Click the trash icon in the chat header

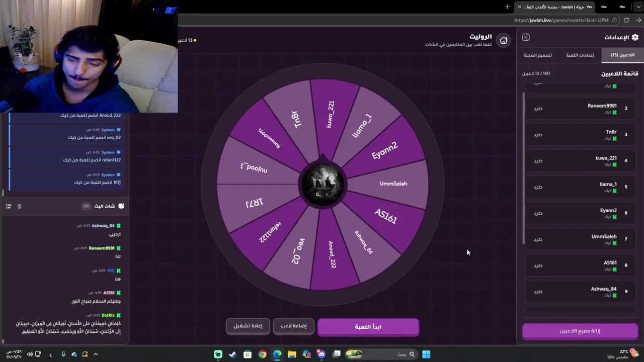click(x=20, y=206)
